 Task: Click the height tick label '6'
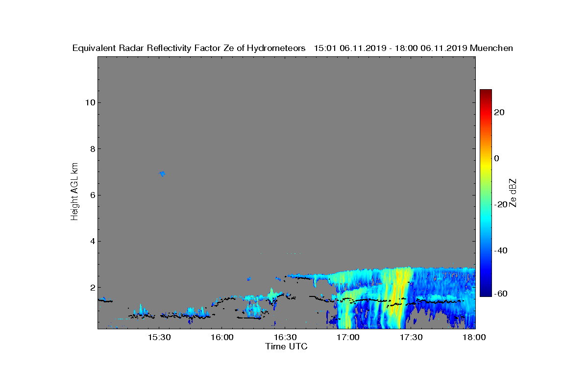pyautogui.click(x=92, y=195)
